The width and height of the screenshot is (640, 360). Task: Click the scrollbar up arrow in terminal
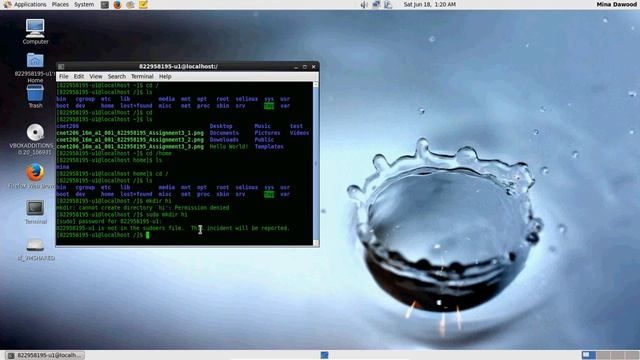[x=316, y=84]
